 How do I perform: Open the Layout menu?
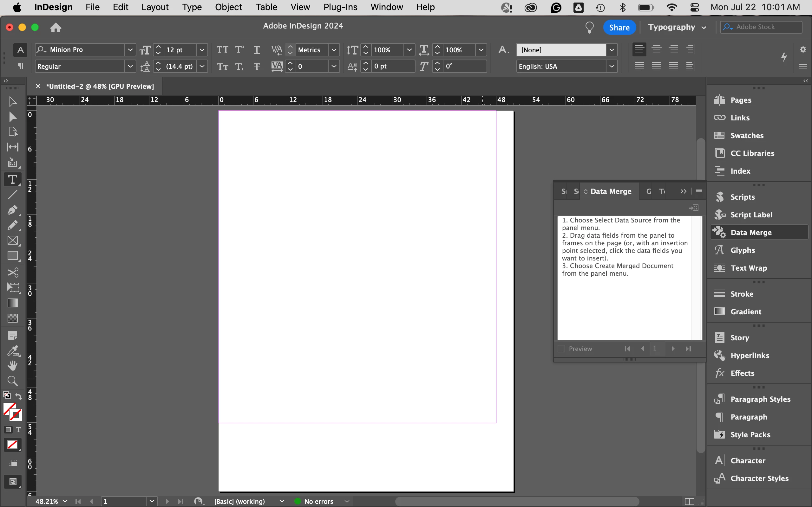coord(155,7)
